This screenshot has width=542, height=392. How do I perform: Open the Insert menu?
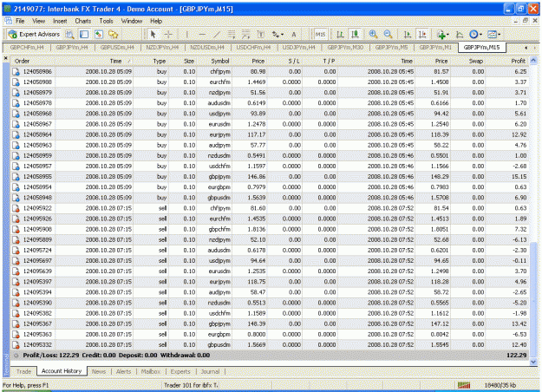click(60, 21)
